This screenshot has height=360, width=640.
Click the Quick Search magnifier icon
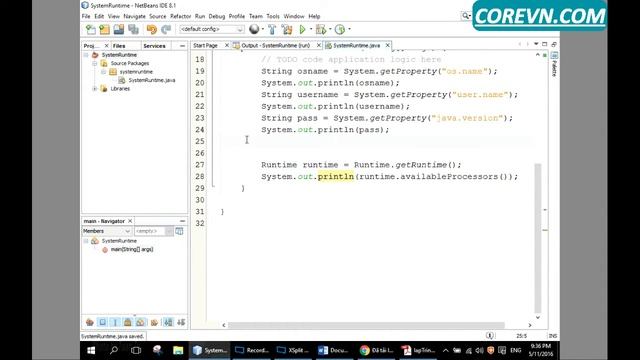(465, 16)
